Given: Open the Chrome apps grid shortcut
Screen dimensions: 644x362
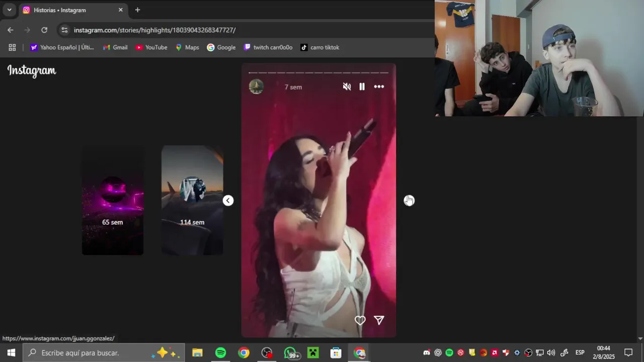Looking at the screenshot, I should [x=13, y=47].
